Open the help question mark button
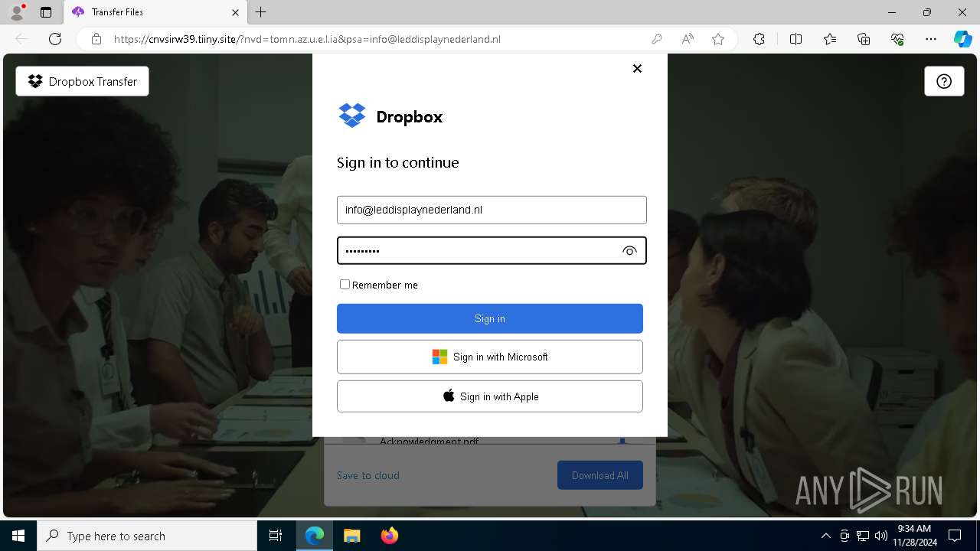This screenshot has width=980, height=551. (x=944, y=81)
